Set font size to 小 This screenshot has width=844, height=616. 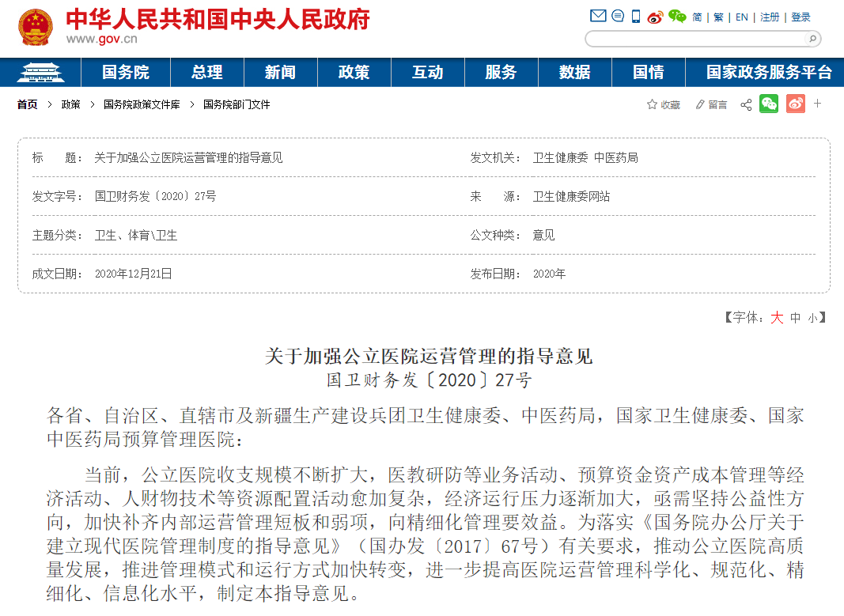(813, 319)
